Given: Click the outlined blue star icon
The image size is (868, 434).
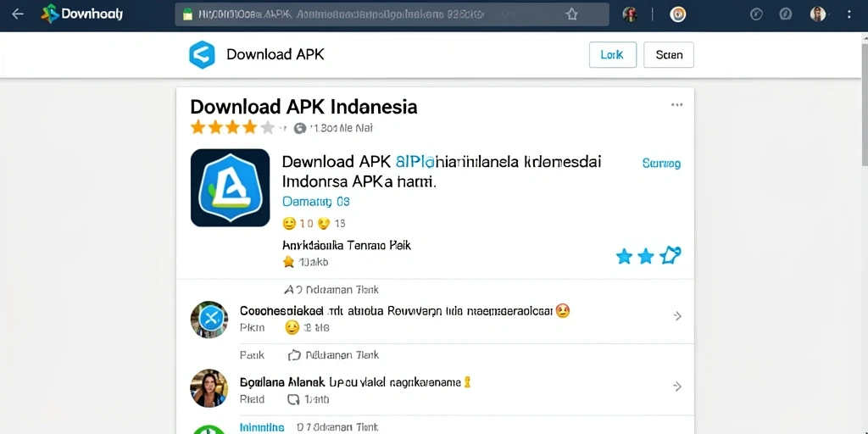Looking at the screenshot, I should (671, 255).
